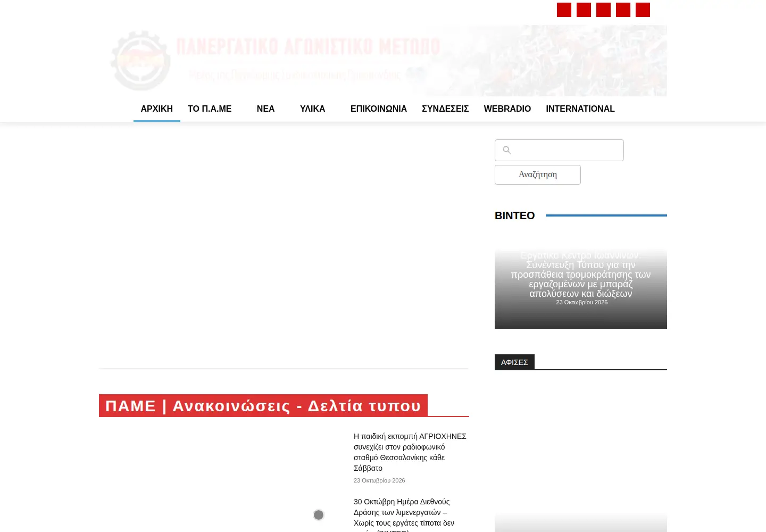This screenshot has height=532, width=766.
Task: Select the ΥΛΙΚΑ menu item
Action: (x=312, y=109)
